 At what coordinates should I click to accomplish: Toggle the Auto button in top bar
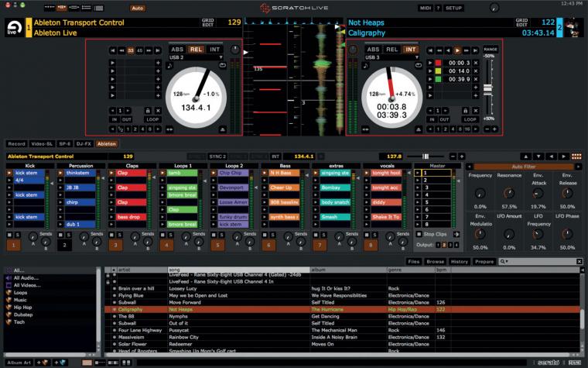(x=138, y=8)
